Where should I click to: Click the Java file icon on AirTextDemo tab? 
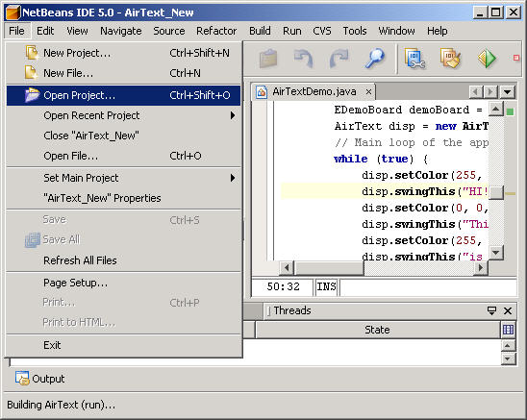point(262,91)
